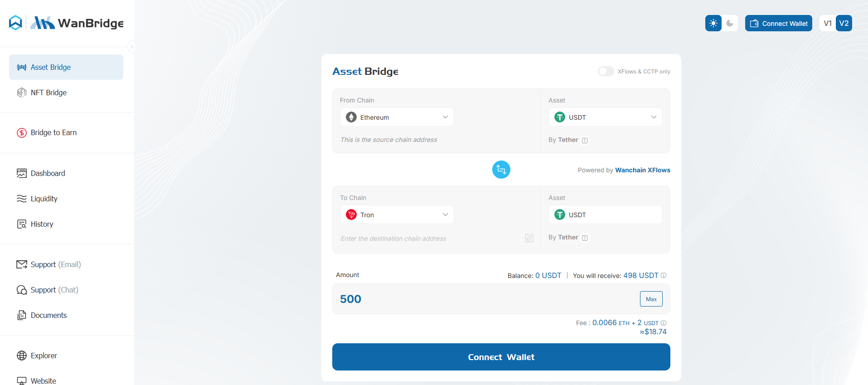
Task: Click Connect Wallet in the header
Action: click(779, 23)
